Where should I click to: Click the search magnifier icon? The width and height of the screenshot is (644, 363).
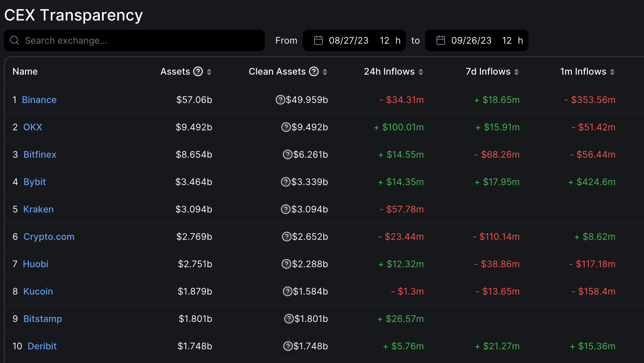pyautogui.click(x=14, y=40)
